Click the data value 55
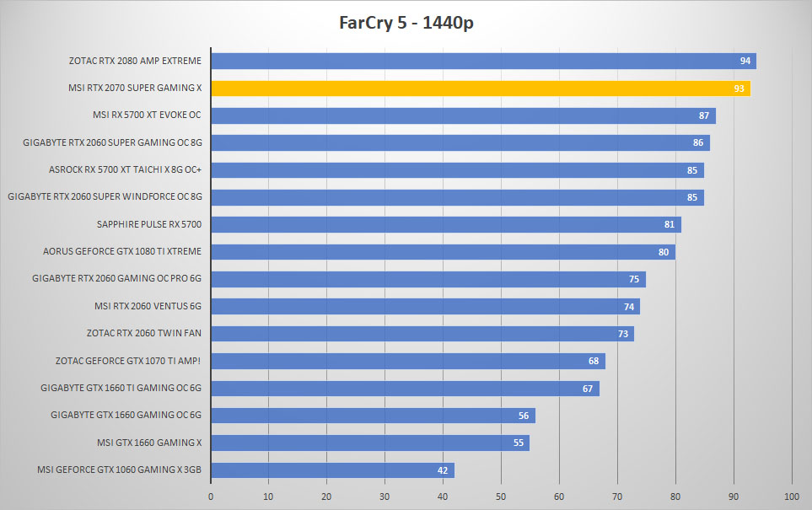This screenshot has width=812, height=510. 519,443
